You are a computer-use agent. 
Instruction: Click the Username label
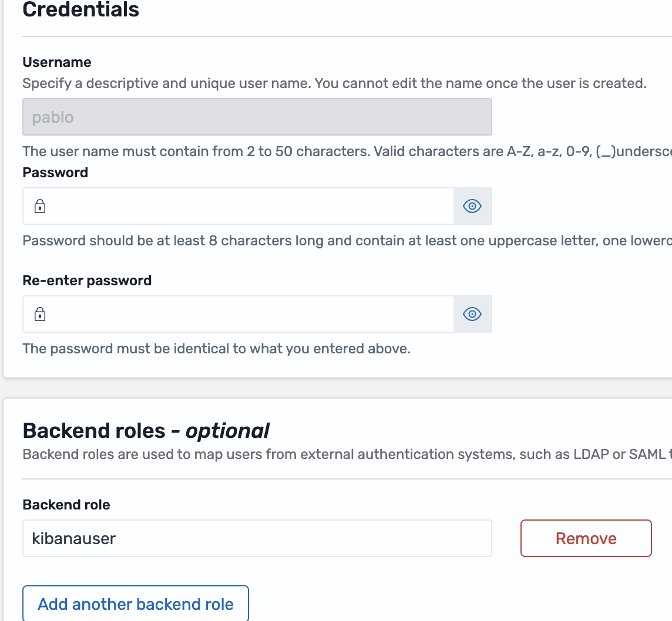click(x=57, y=62)
